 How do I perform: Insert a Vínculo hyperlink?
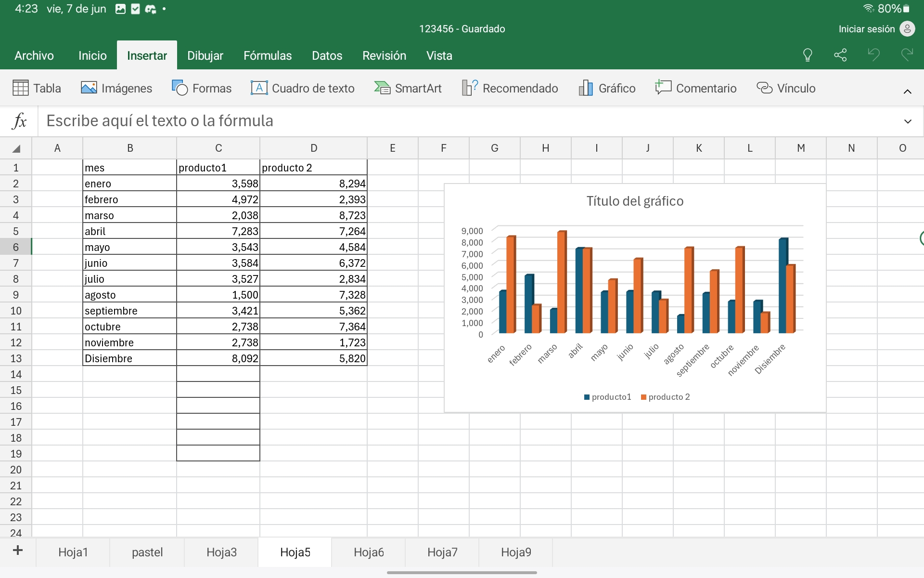(786, 88)
